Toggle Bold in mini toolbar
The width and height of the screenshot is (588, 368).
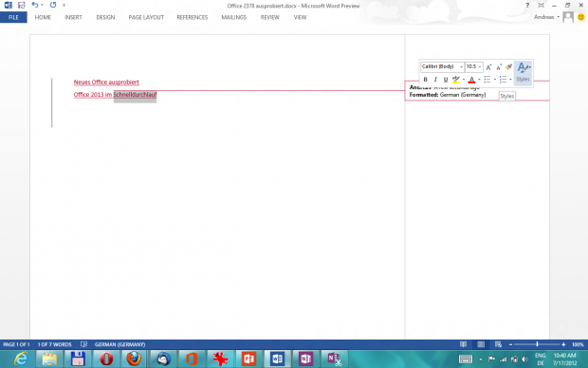[425, 80]
